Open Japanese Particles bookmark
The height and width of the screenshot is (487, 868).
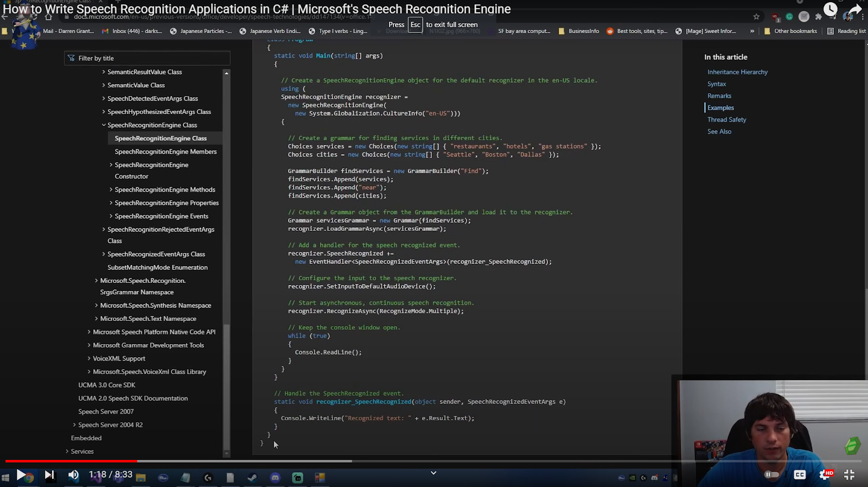click(201, 31)
